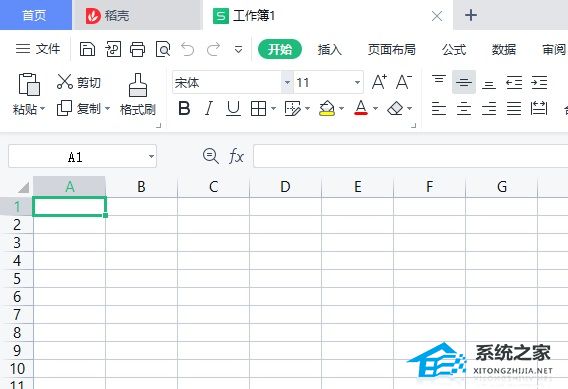Image resolution: width=568 pixels, height=389 pixels.
Task: Click the Save icon in quick toolbar
Action: (x=87, y=49)
